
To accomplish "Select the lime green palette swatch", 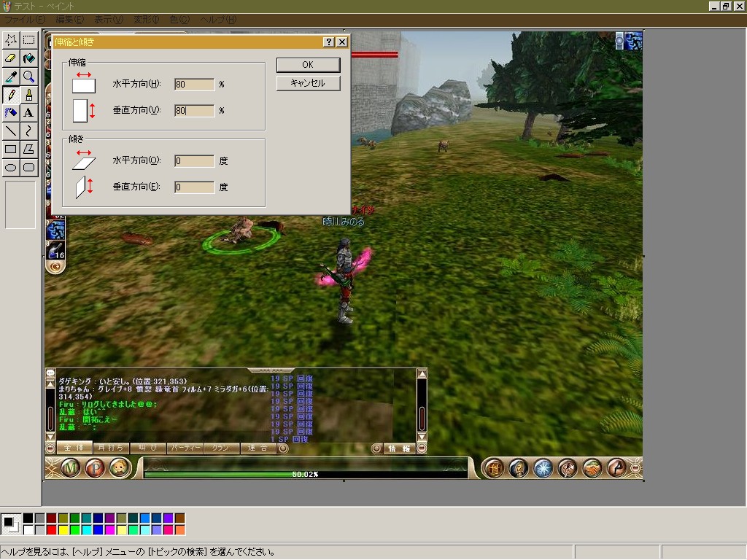I will pyautogui.click(x=75, y=529).
